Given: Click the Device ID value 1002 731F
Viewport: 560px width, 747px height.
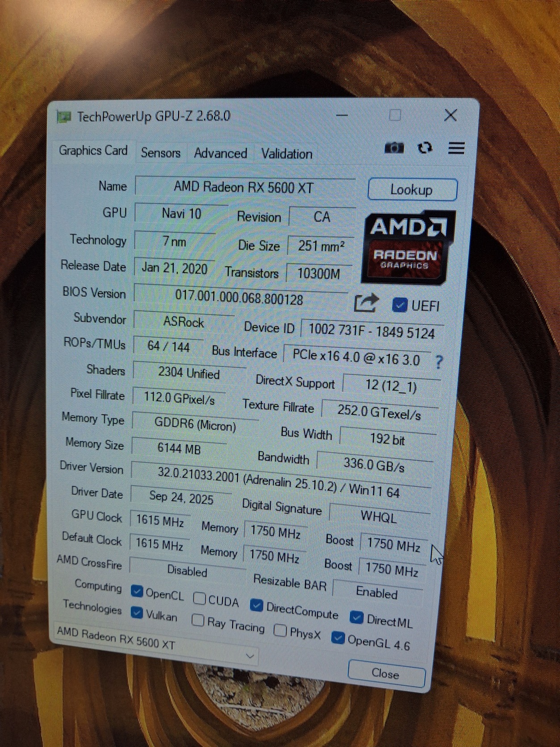Looking at the screenshot, I should point(372,332).
